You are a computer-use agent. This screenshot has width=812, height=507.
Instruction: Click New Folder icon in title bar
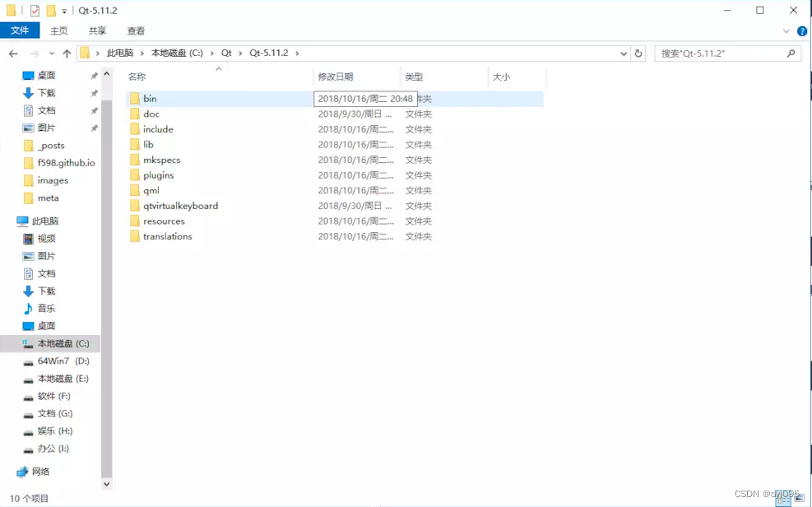click(51, 11)
